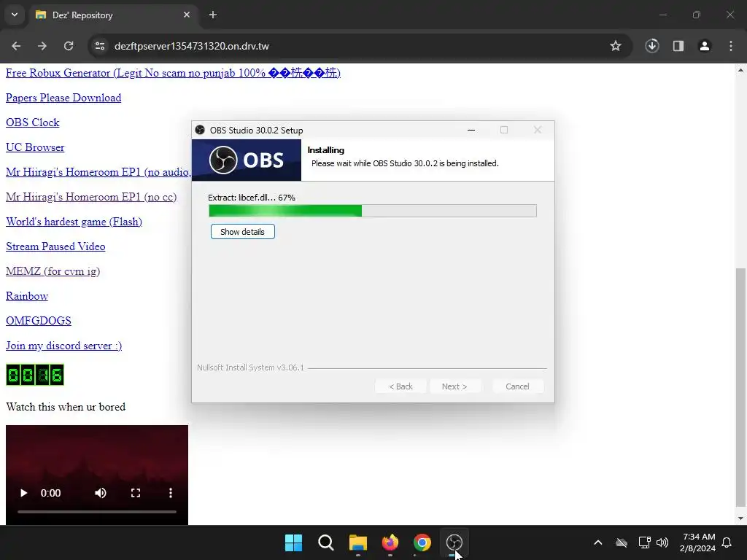Toggle Chrome side panel icon

click(678, 46)
